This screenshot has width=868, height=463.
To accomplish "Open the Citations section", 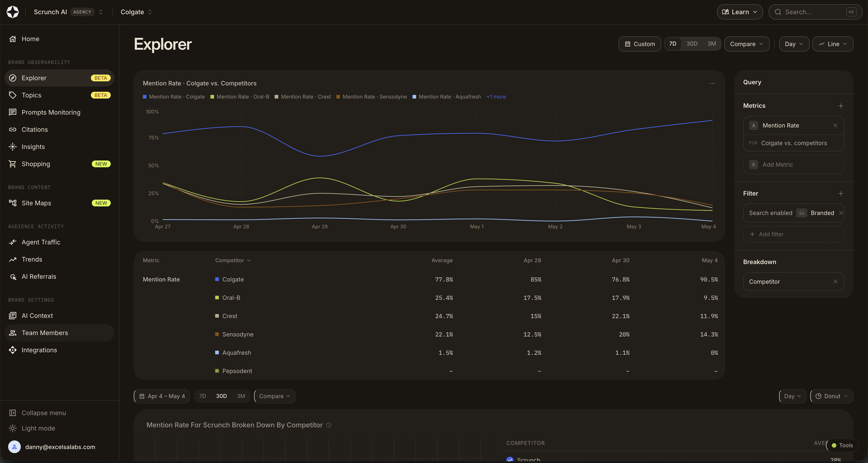I will point(59,130).
